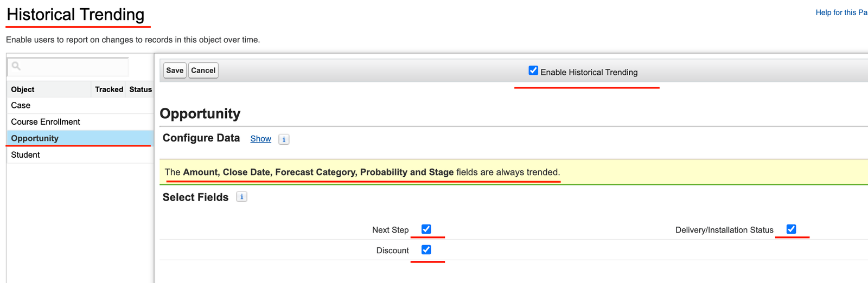Uncheck the Discount field checkbox
868x283 pixels.
point(426,250)
